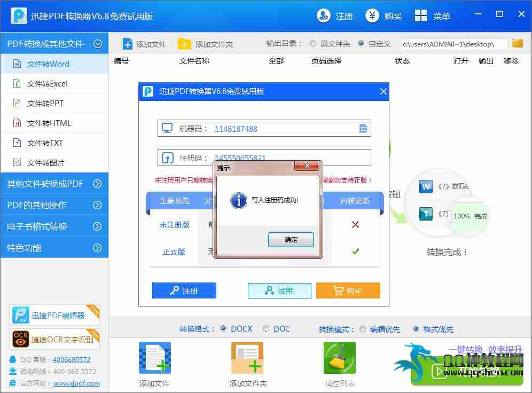Click the blue 添加文件 toolbar icon

(x=128, y=44)
